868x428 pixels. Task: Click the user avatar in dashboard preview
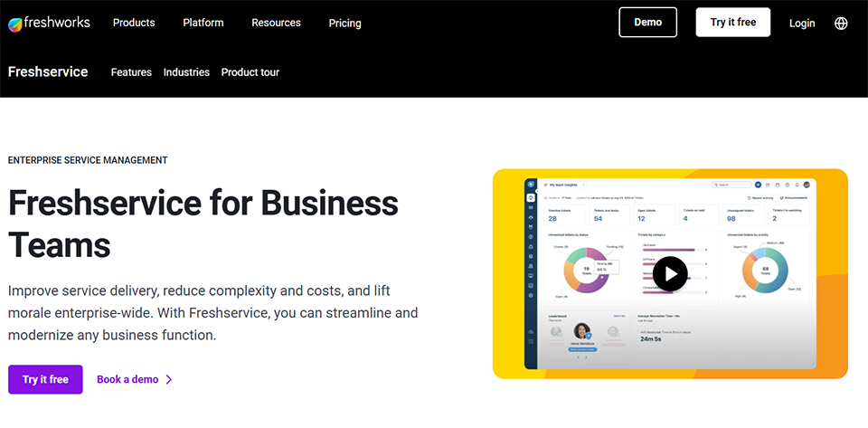807,185
